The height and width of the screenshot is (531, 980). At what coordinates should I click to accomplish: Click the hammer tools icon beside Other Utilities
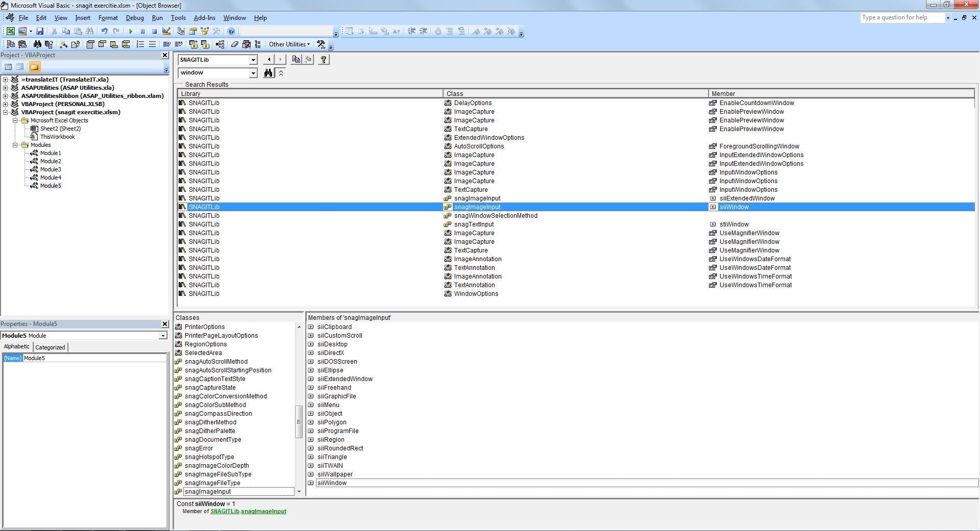(x=321, y=44)
